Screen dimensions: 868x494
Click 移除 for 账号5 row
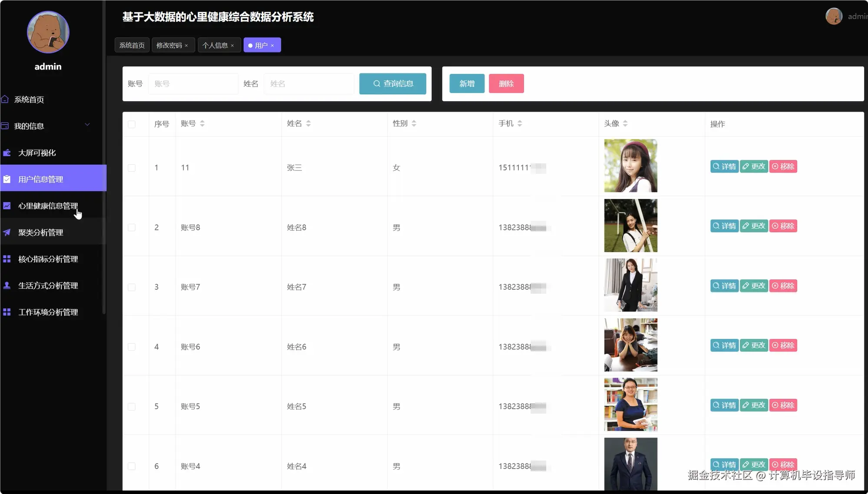tap(783, 405)
